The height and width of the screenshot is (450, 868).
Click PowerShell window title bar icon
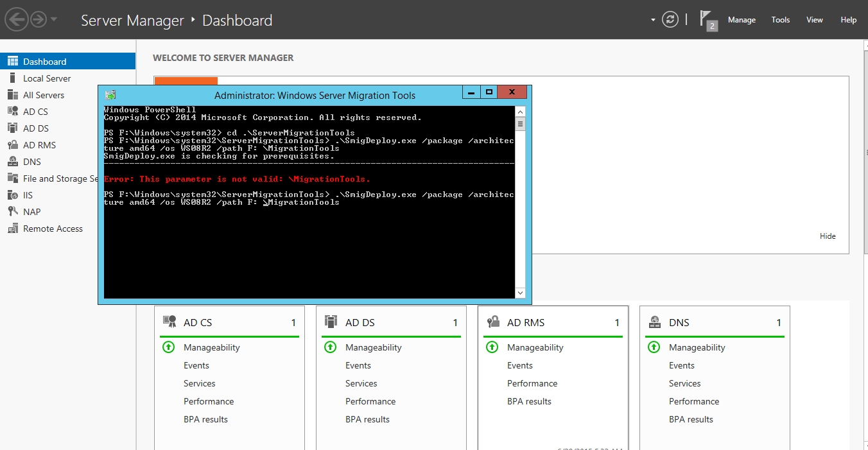(110, 95)
